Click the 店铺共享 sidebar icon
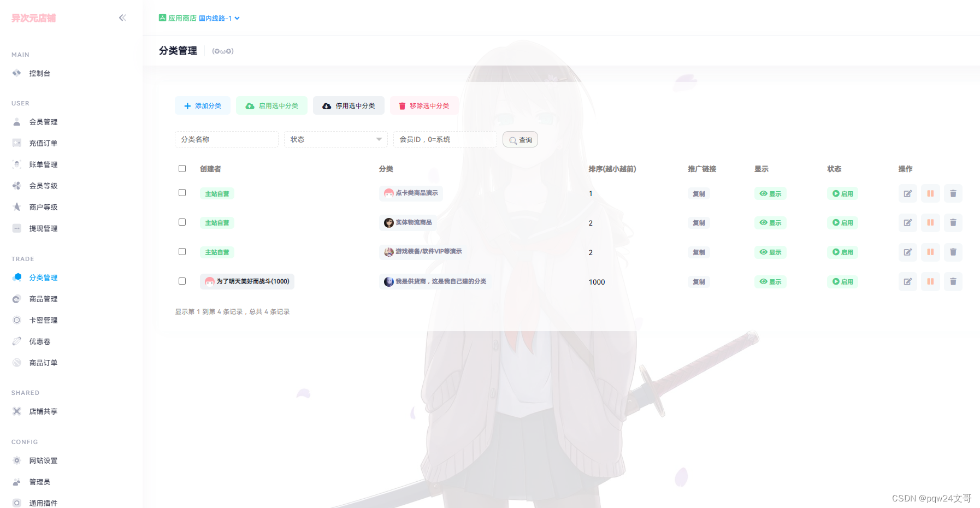The image size is (980, 508). pos(17,411)
